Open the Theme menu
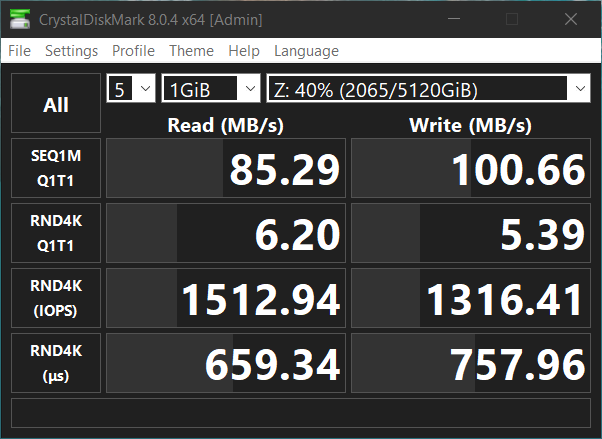 pyautogui.click(x=191, y=51)
